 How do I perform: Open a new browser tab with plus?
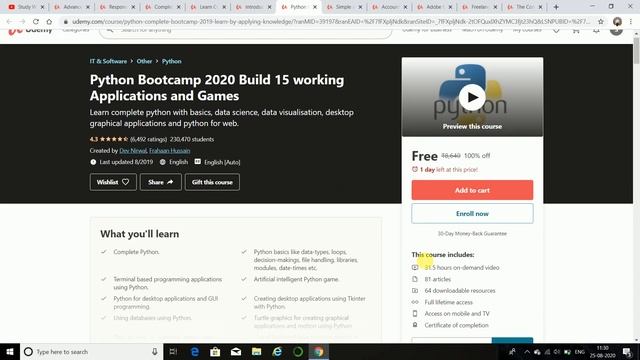coord(556,7)
